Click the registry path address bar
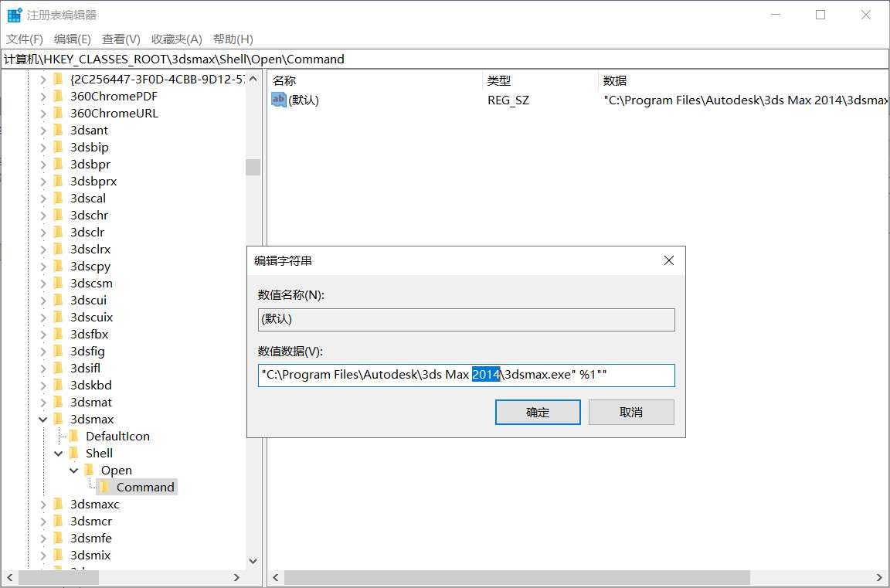This screenshot has width=890, height=588. (445, 59)
